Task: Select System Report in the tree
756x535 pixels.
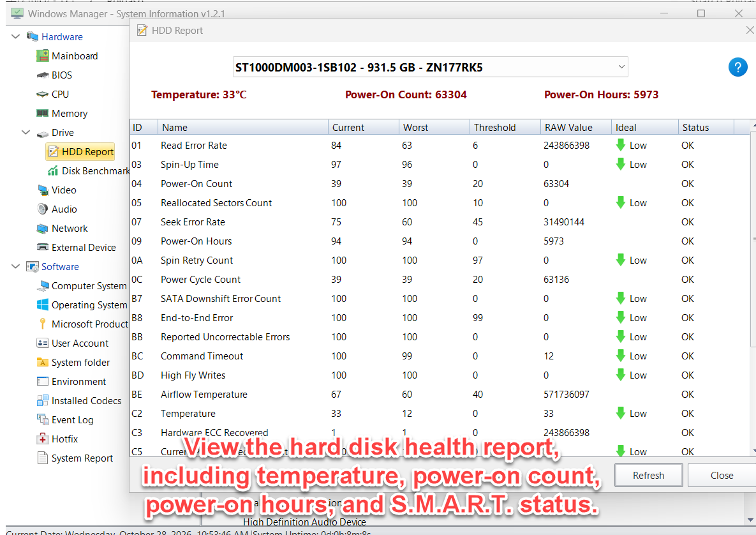Action: pos(82,458)
